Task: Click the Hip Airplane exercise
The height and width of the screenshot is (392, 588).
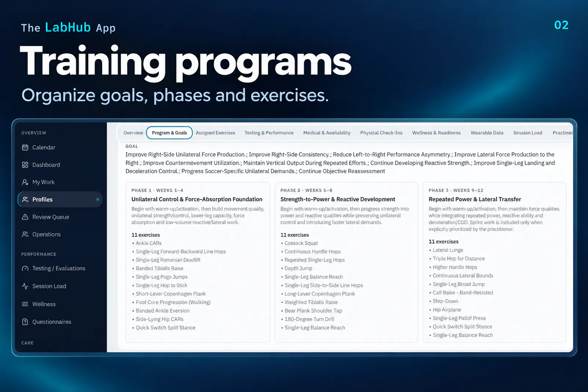Action: [x=447, y=310]
